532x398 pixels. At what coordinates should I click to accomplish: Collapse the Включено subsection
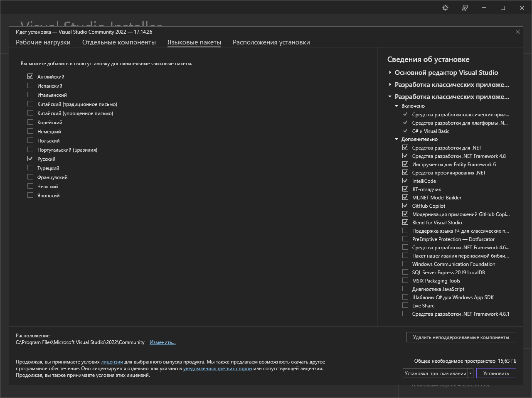pos(397,106)
